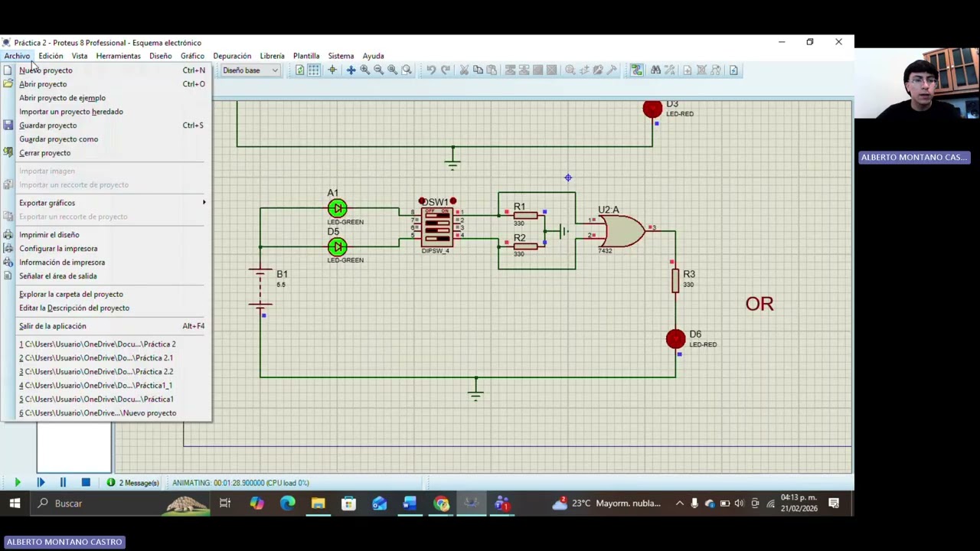Click the block delete icon
980x551 pixels.
click(551, 70)
